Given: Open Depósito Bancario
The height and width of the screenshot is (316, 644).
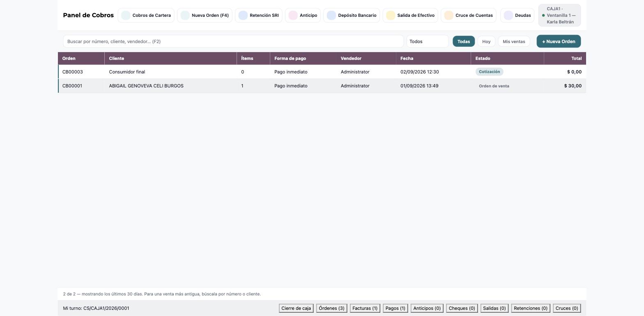Looking at the screenshot, I should coord(352,15).
